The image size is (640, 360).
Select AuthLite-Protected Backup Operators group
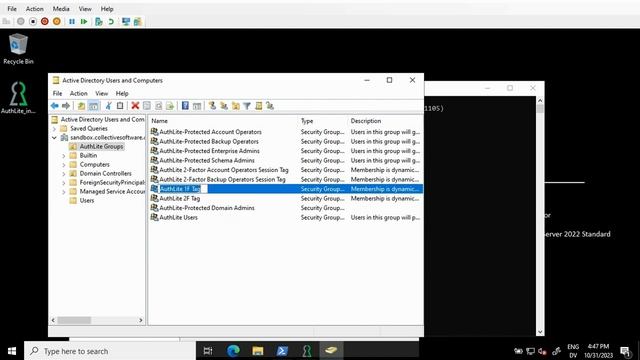(x=209, y=141)
